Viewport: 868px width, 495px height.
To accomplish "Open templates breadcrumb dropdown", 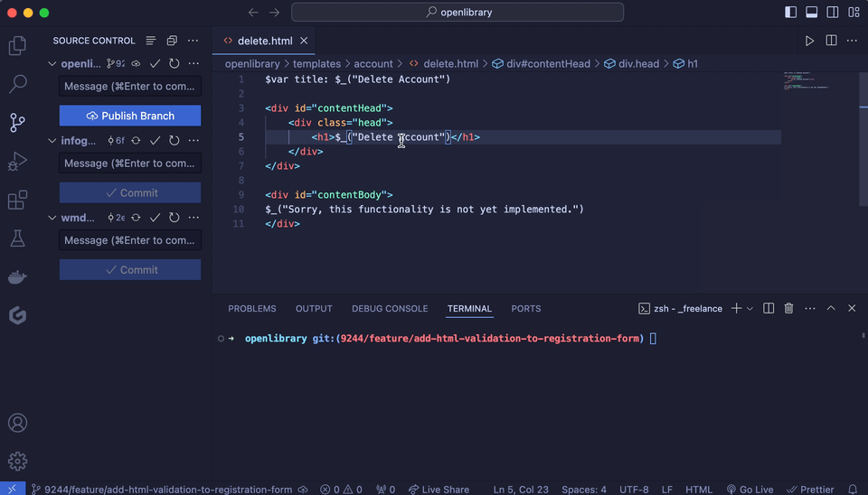I will (x=316, y=63).
